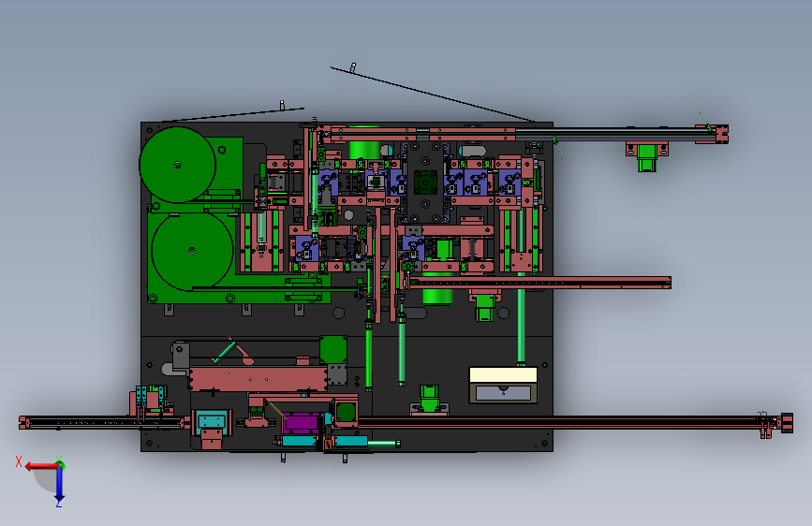Select the upper large green reel disc
Viewport: 812px width, 526px height.
click(178, 165)
